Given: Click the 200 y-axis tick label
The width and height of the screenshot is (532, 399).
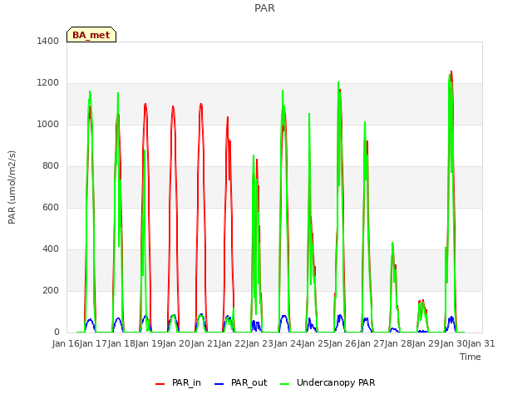Looking at the screenshot, I should tap(51, 290).
